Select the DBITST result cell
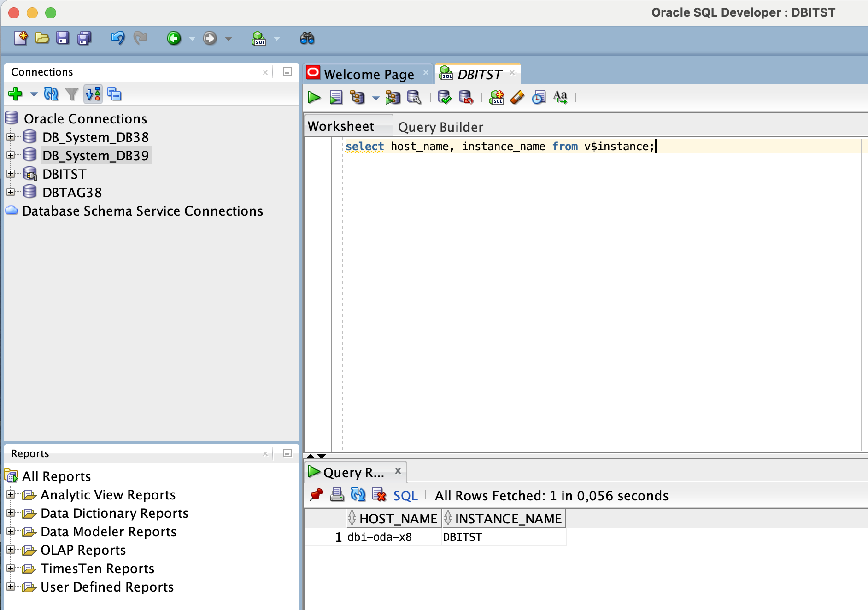Screen dimensions: 868x610 504,537
